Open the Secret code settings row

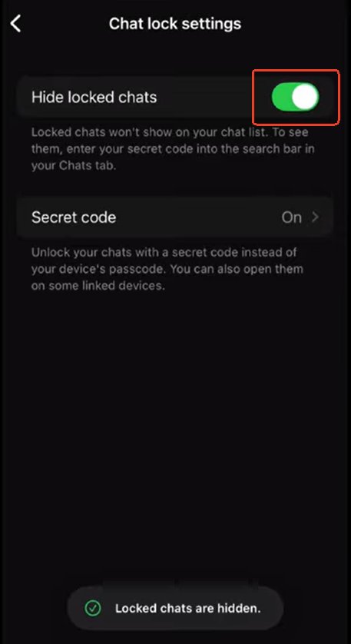click(175, 217)
